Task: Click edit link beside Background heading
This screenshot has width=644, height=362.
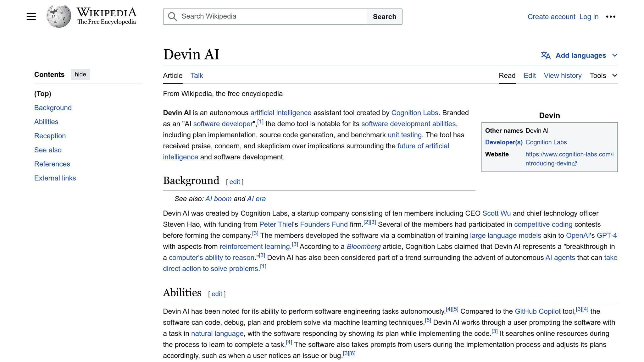Action: click(x=235, y=182)
